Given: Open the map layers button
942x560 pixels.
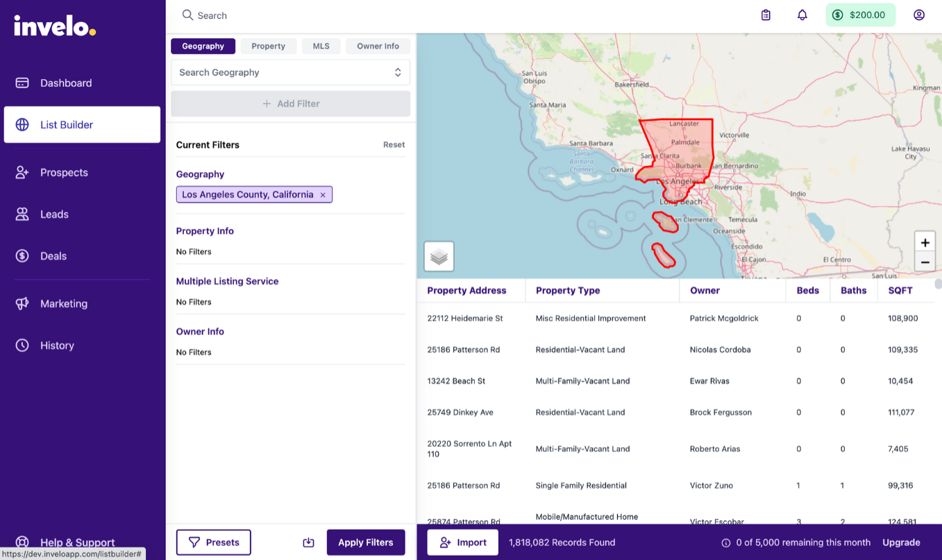Looking at the screenshot, I should click(x=439, y=257).
